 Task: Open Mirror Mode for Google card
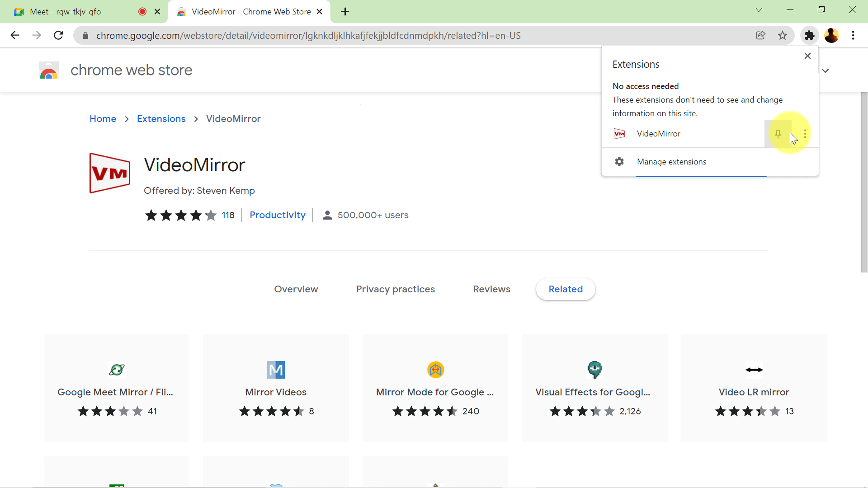coord(435,388)
